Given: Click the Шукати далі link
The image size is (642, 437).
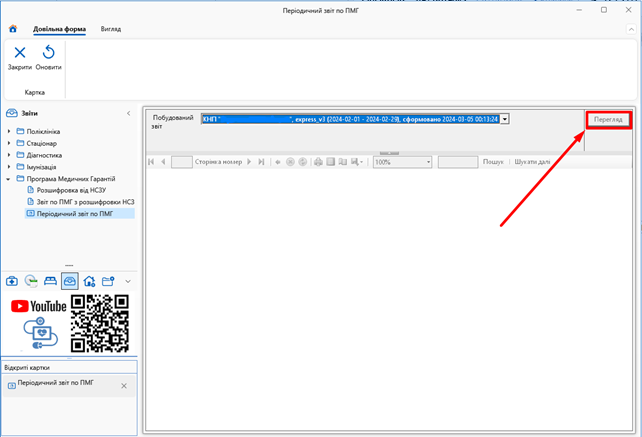Looking at the screenshot, I should [x=532, y=162].
